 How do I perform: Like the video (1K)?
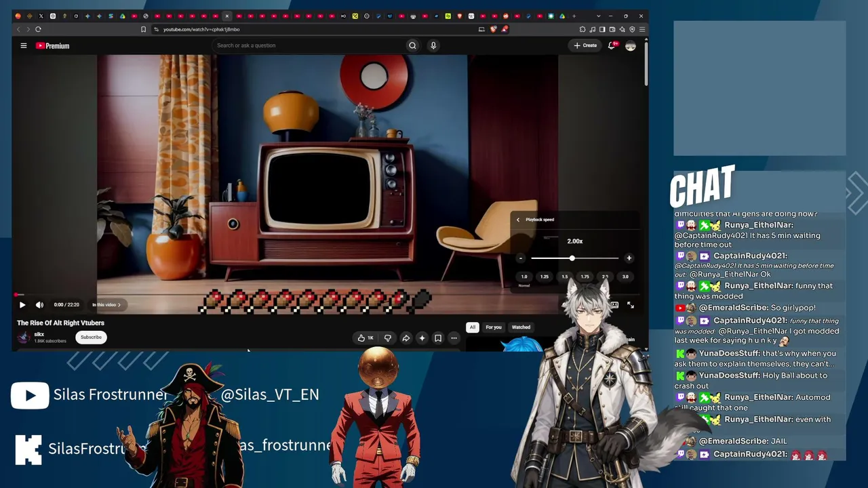366,338
